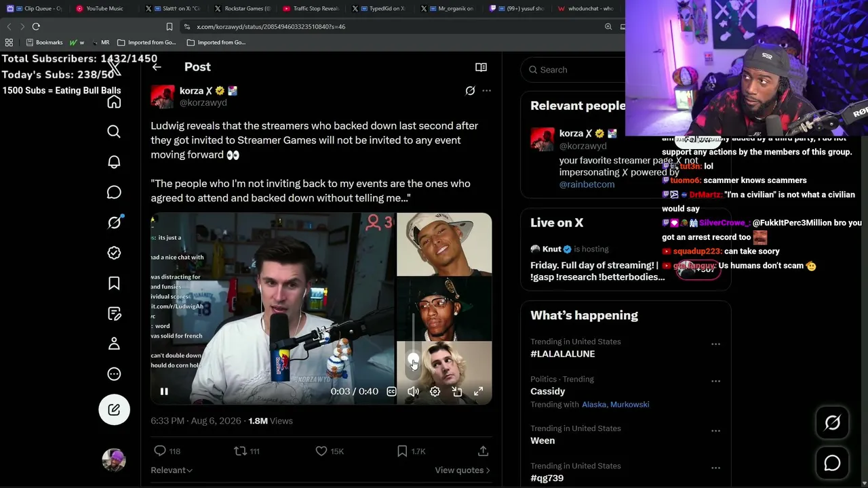The width and height of the screenshot is (868, 488).
Task: Open more options for #qg739 trend
Action: [715, 468]
